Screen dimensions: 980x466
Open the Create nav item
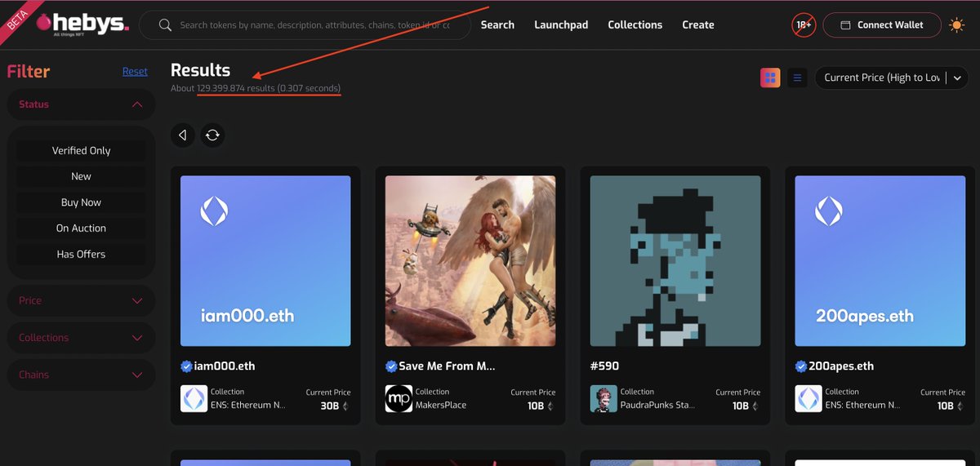click(698, 25)
